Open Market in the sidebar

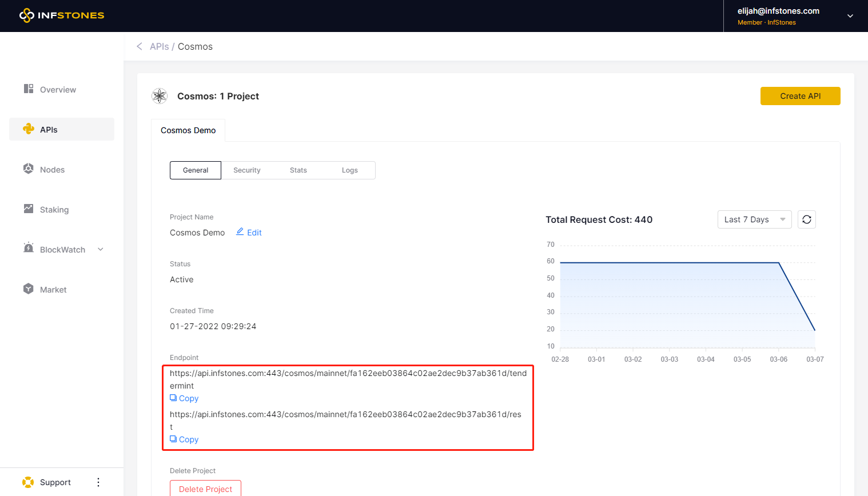[62, 289]
